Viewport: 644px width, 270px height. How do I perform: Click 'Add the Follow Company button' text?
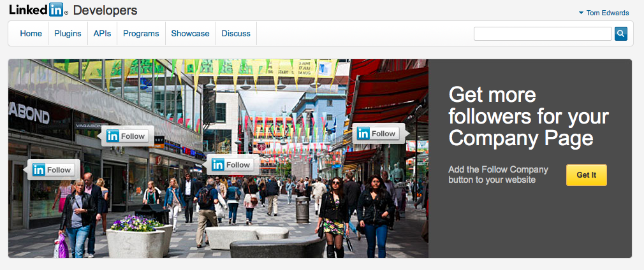(x=498, y=174)
